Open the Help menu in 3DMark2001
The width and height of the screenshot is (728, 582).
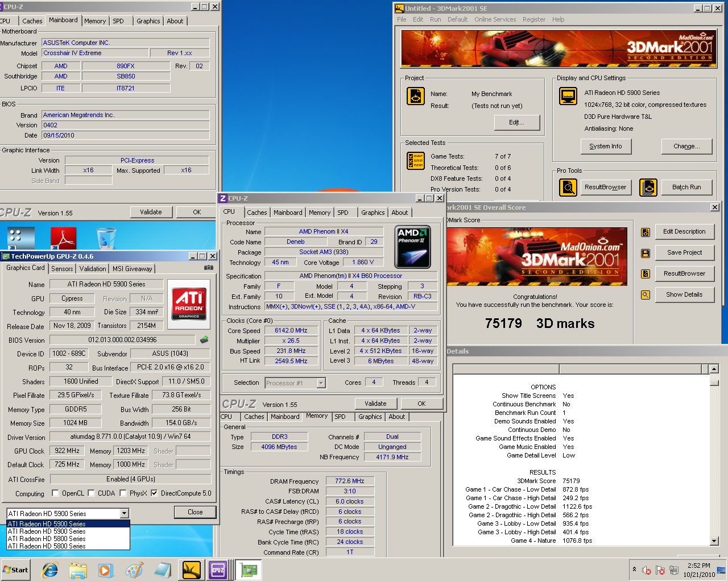(559, 19)
